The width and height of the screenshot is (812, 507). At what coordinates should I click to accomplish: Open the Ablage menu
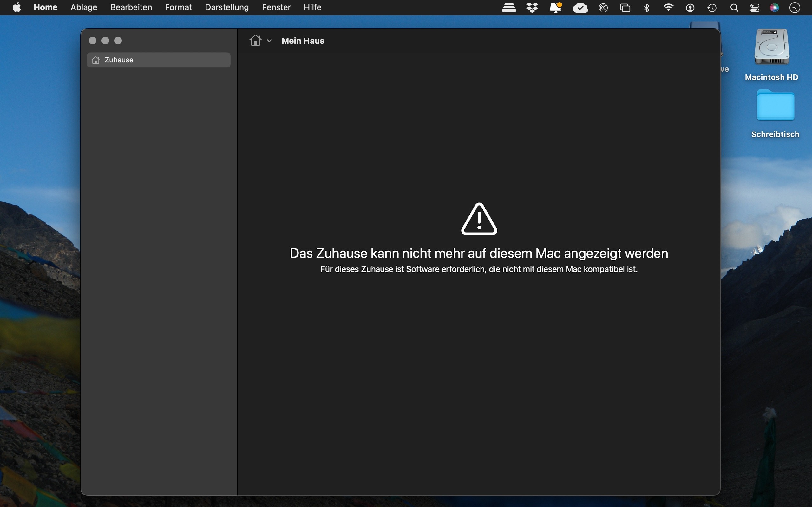[x=83, y=7]
